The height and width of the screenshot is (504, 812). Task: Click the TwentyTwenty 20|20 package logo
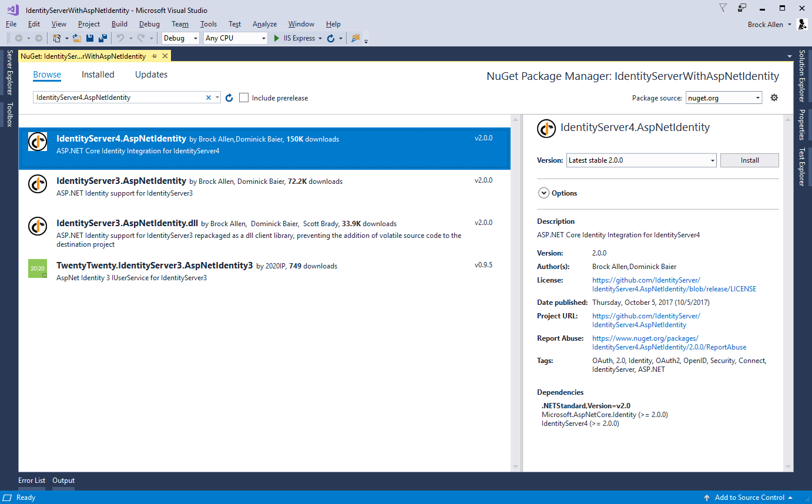38,268
